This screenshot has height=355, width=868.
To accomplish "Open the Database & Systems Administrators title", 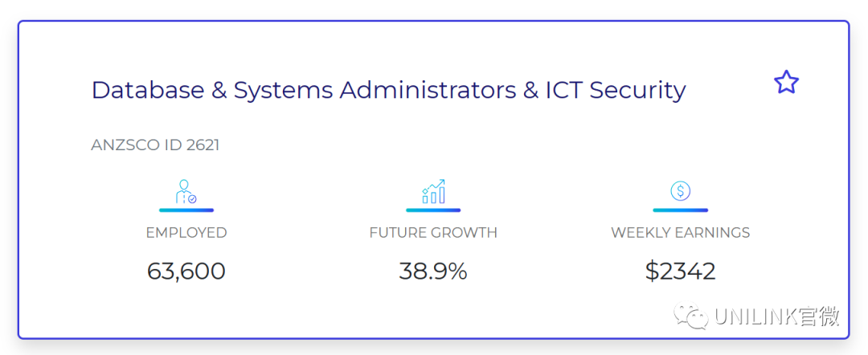I will (389, 90).
